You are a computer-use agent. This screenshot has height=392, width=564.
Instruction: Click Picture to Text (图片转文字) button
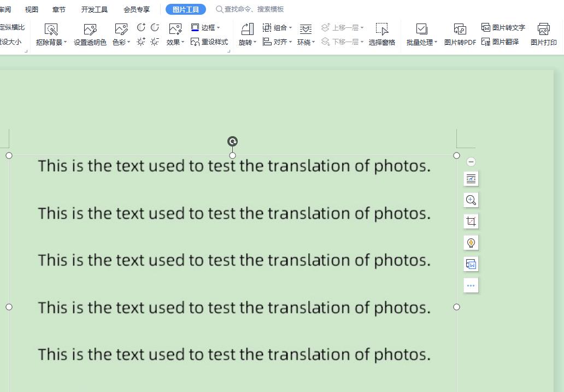[x=503, y=27]
